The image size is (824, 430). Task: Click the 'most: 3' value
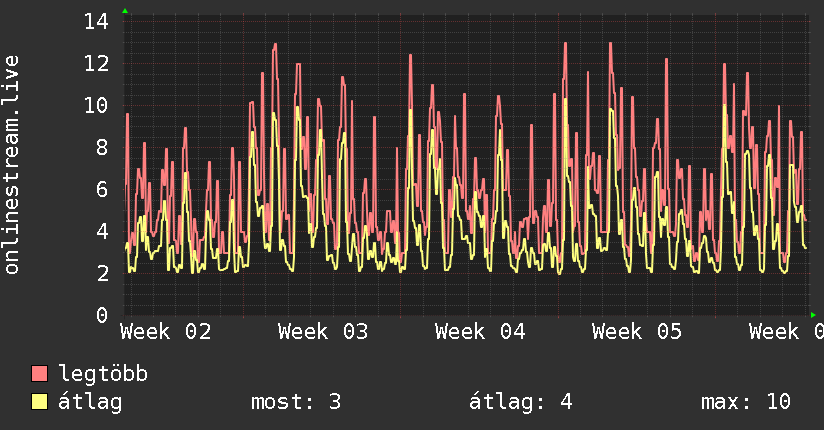[x=296, y=402]
